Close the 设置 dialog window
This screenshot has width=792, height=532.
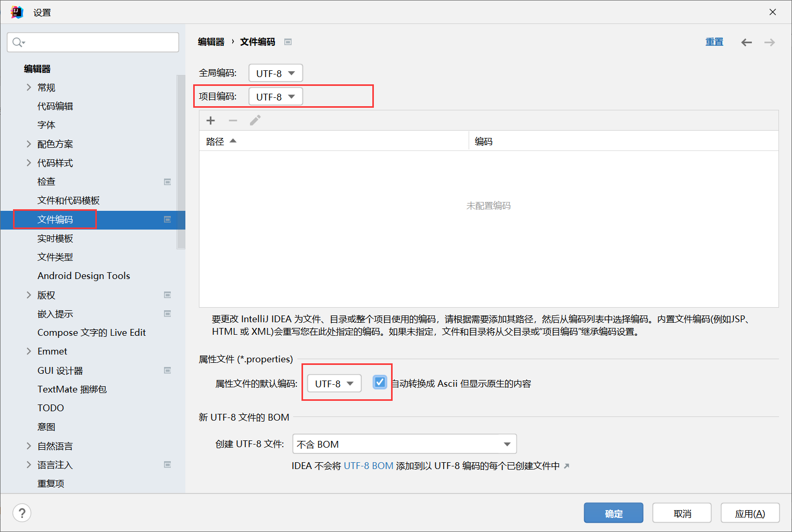coord(773,12)
